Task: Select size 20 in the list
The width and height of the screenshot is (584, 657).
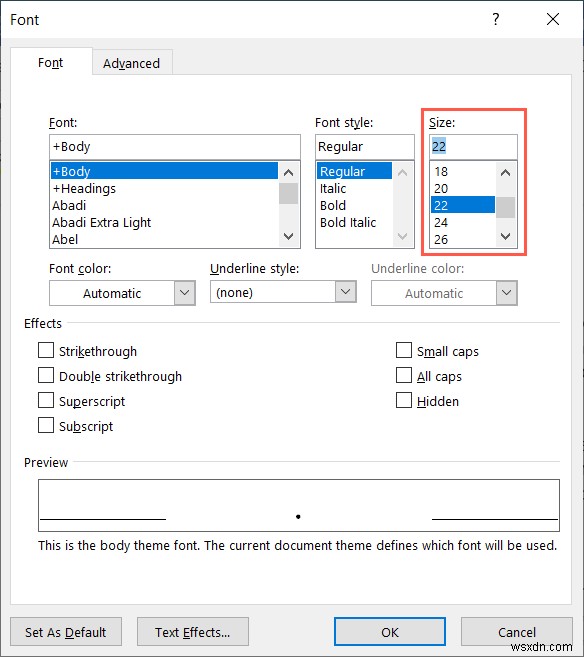Action: tap(463, 189)
